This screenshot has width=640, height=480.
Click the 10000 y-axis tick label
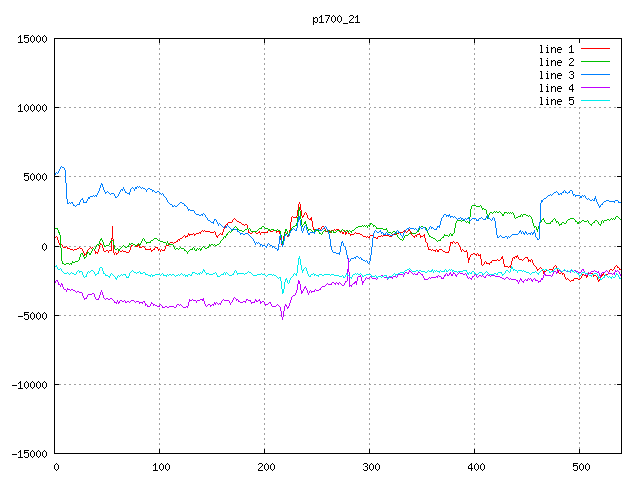tap(32, 108)
